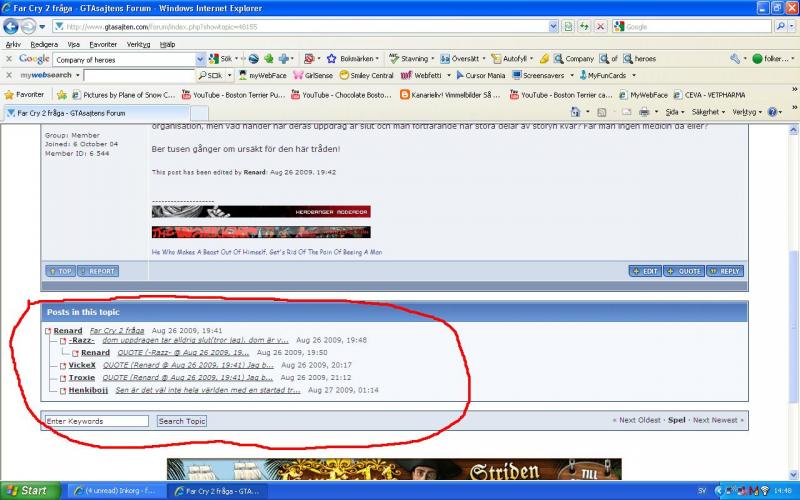Open the Säkerhet dropdown in command bar
Viewport: 800px width, 500px height.
[x=708, y=113]
